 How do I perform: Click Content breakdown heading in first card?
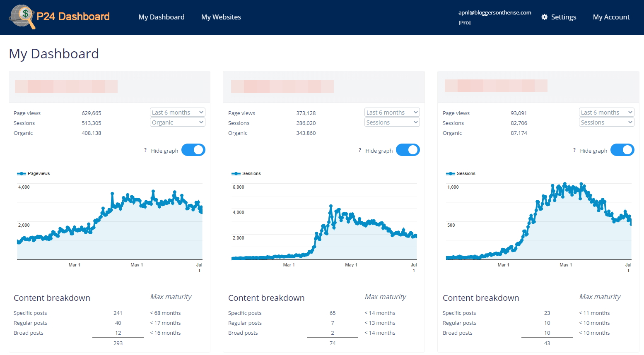[52, 298]
